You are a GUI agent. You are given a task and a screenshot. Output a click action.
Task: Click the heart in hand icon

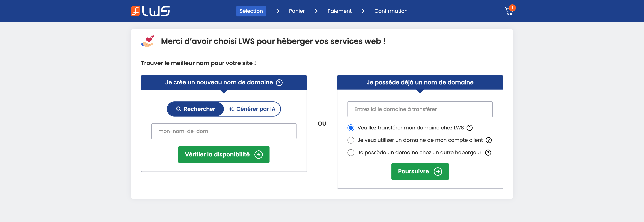(148, 41)
